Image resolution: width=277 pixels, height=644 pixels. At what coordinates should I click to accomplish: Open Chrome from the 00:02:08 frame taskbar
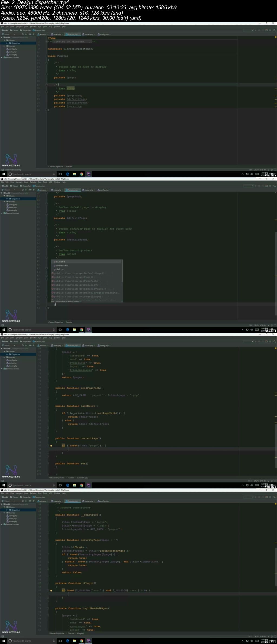(81, 174)
